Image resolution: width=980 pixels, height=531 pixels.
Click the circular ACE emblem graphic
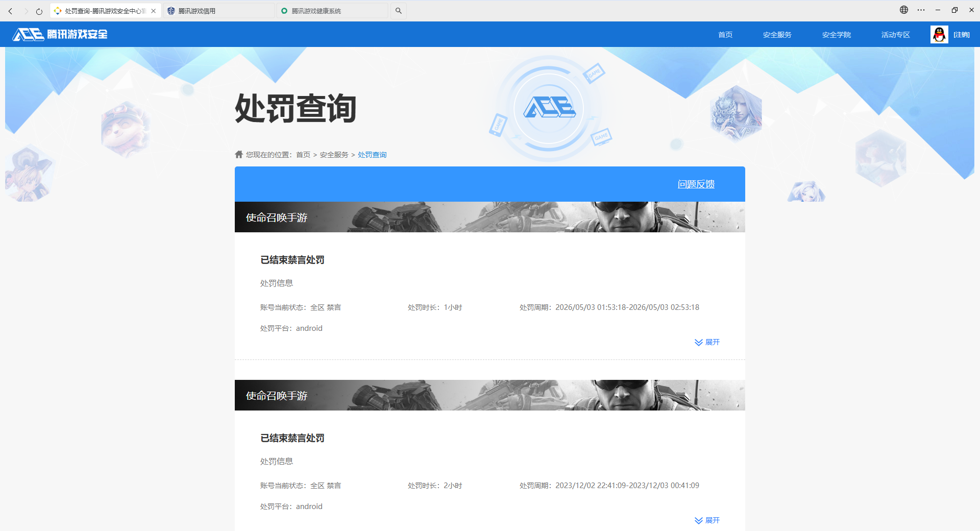tap(549, 108)
